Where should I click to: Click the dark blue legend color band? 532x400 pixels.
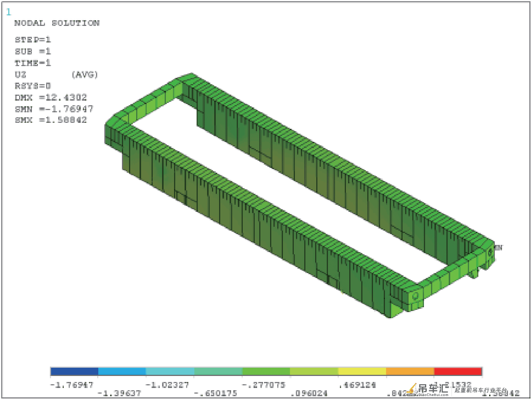74,371
